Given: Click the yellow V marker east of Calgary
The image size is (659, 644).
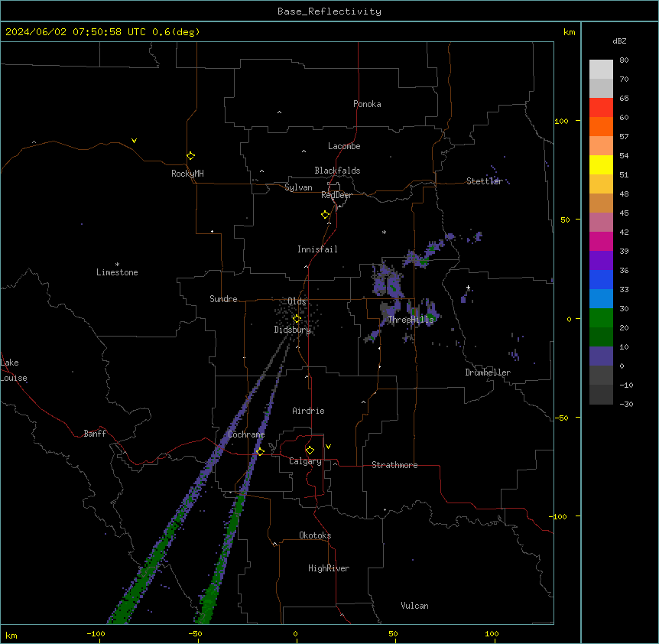Looking at the screenshot, I should click(328, 447).
